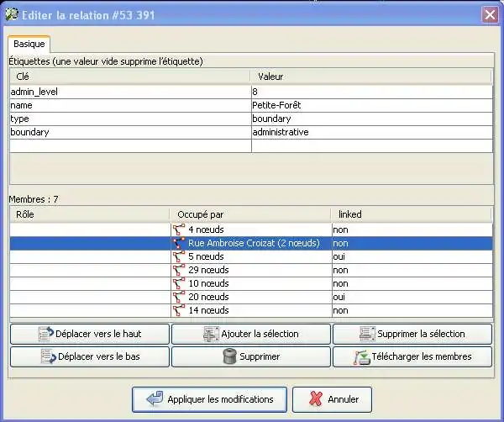Click the icon next to Rue Ambroise Croizat
This screenshot has height=422, width=504.
pos(178,243)
